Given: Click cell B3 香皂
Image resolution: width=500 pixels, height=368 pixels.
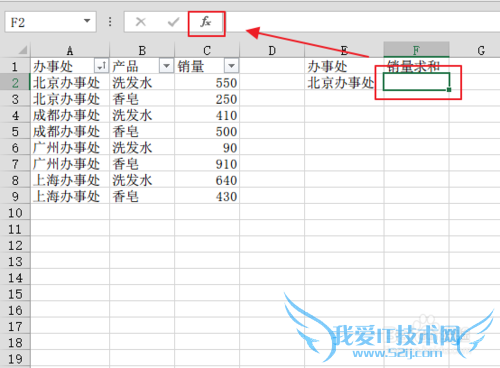Looking at the screenshot, I should [142, 99].
